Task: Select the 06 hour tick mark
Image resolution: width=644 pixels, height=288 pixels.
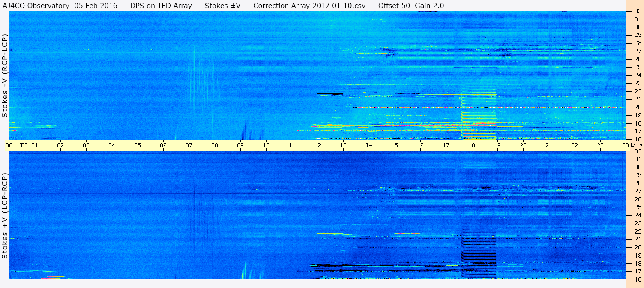Action: (163, 146)
